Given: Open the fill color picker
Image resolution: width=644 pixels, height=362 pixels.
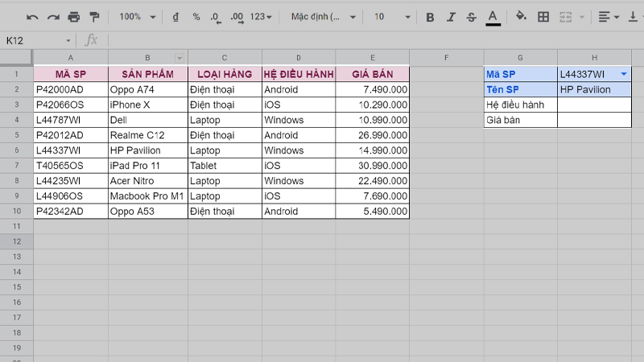Looking at the screenshot, I should pos(521,16).
